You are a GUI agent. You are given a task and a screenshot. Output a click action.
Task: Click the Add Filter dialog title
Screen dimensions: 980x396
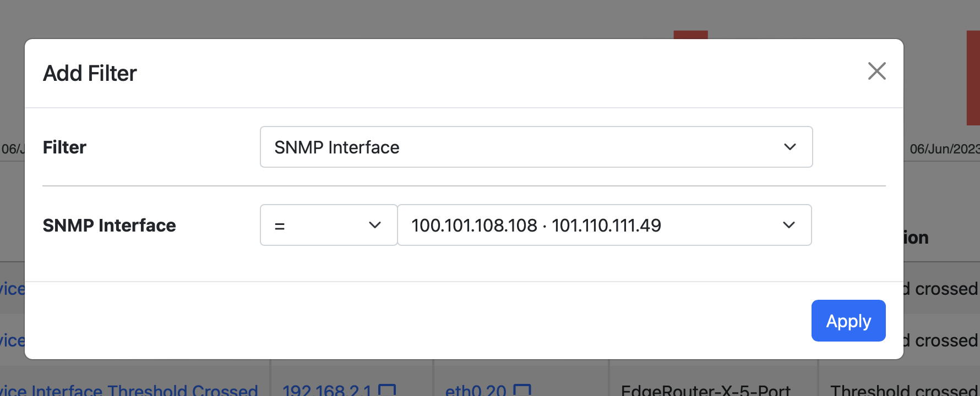[90, 73]
